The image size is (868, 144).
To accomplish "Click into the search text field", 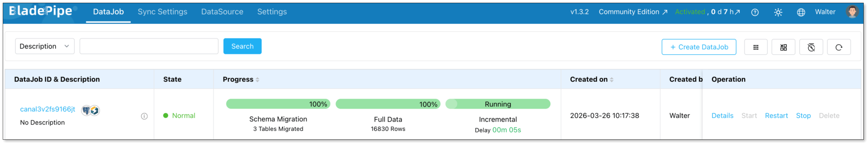I will point(149,46).
